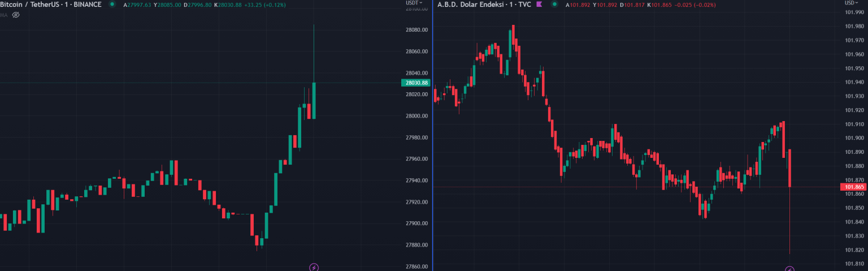Click the Bitcoin / TetherUS symbol title
Screen dimensions: 868x271
click(x=51, y=5)
